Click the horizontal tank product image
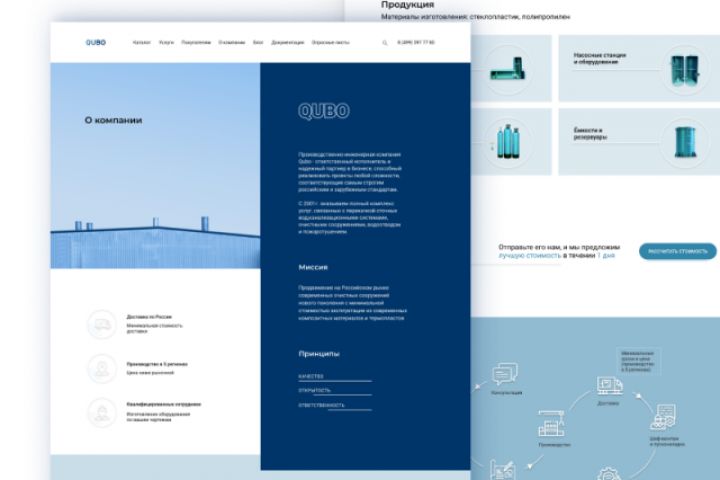This screenshot has height=480, width=720. 508,69
